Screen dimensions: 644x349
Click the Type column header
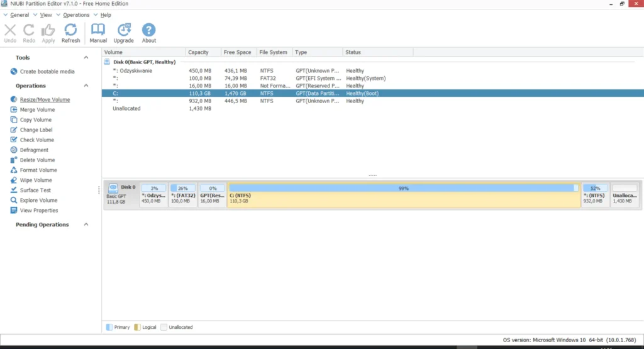pos(318,52)
